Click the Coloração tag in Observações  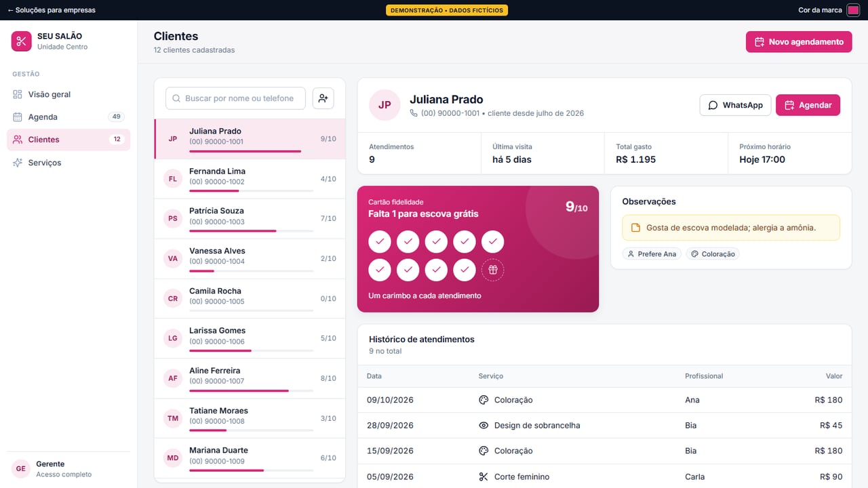(713, 254)
